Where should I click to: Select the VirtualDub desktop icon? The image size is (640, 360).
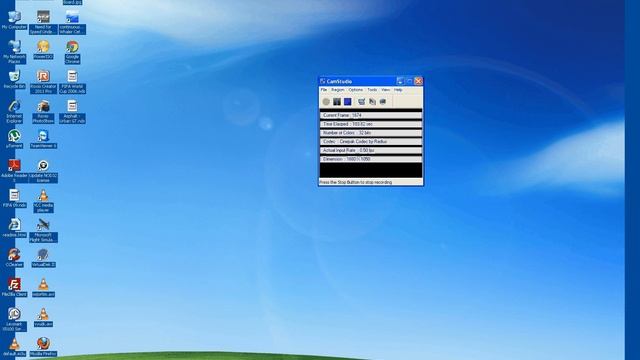pos(43,258)
